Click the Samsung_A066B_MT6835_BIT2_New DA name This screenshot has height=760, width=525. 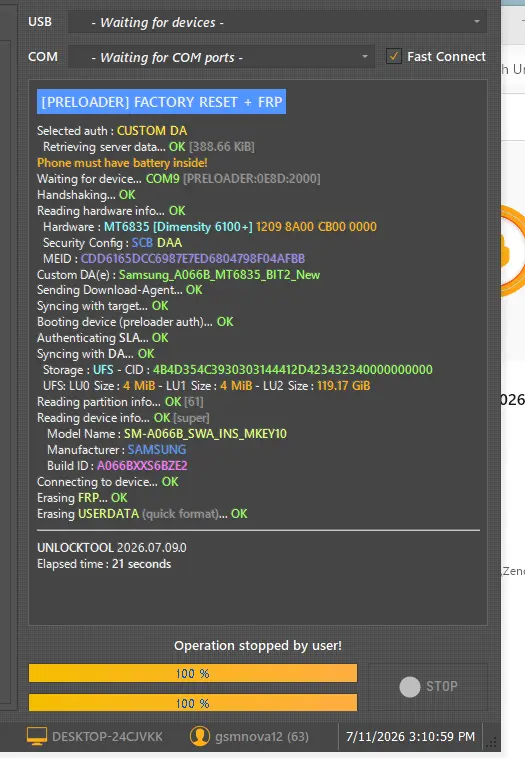(220, 275)
